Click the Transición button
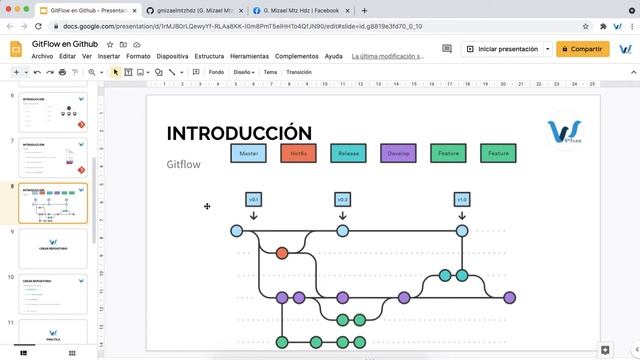The width and height of the screenshot is (640, 360). point(299,72)
